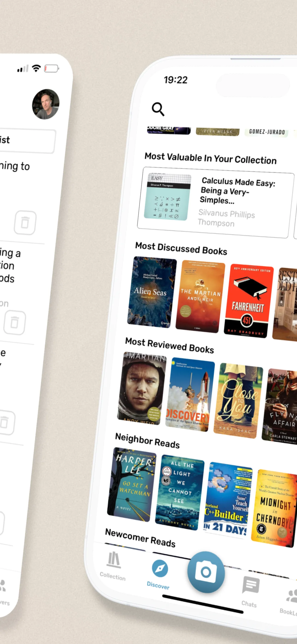
Task: Tap the search magnifier icon
Action: pos(158,109)
